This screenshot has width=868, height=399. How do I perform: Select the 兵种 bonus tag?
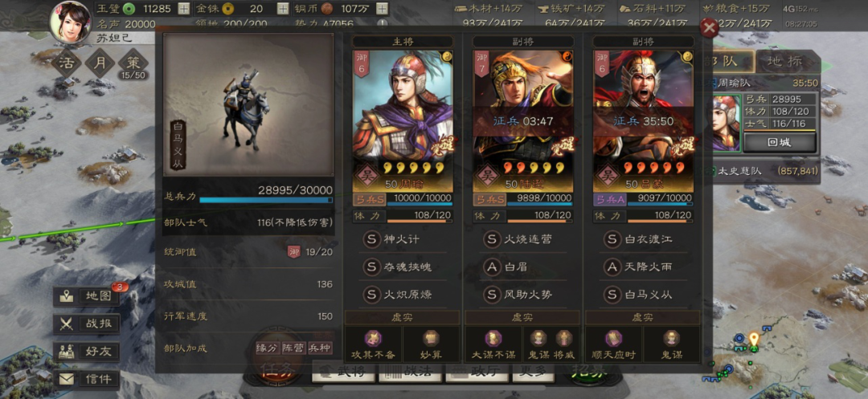(x=320, y=348)
